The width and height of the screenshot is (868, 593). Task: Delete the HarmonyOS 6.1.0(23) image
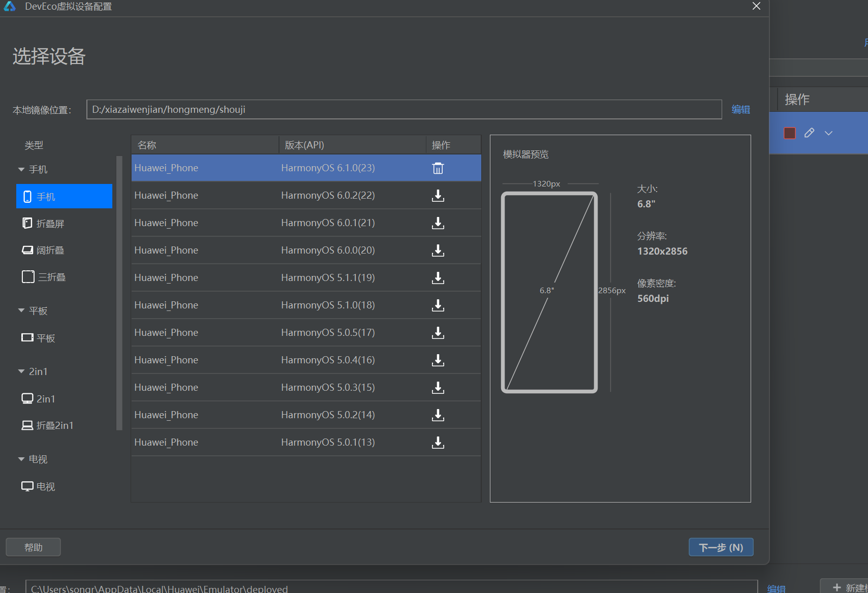pyautogui.click(x=438, y=168)
